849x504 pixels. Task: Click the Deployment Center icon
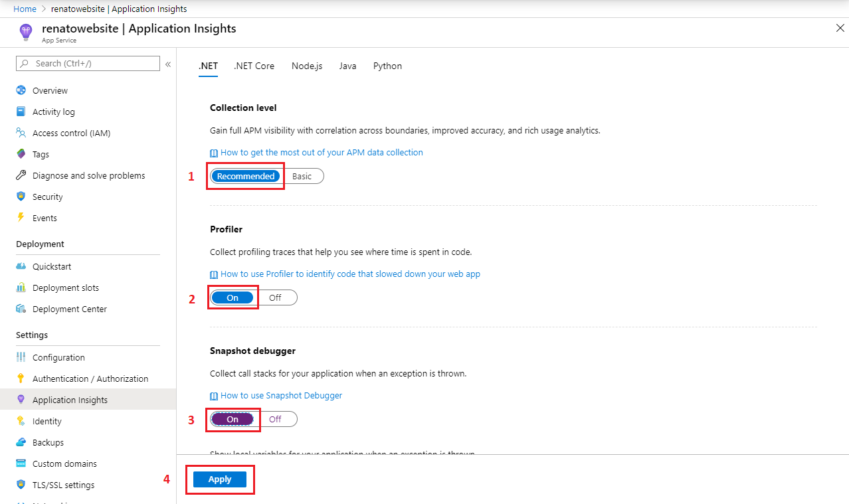(x=21, y=309)
